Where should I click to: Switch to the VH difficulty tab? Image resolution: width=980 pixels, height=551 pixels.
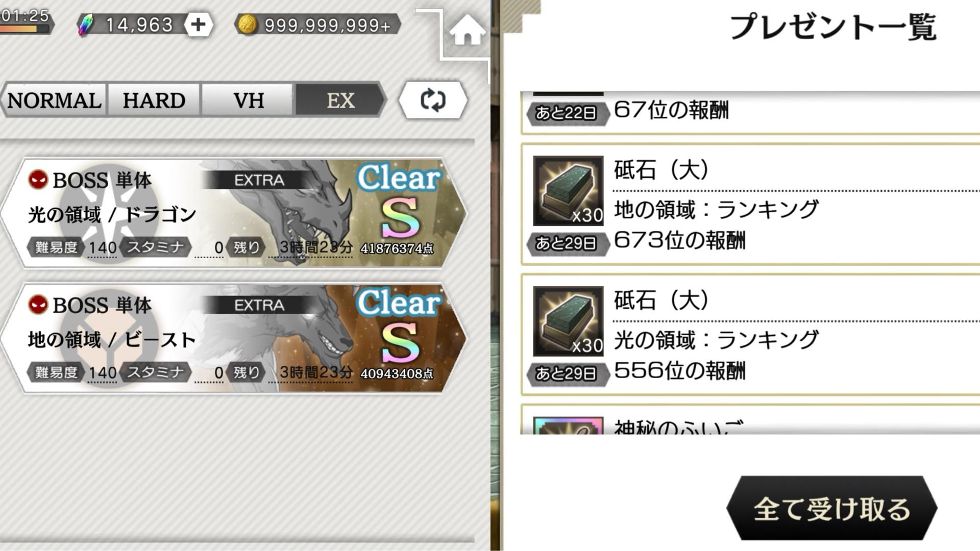[x=248, y=100]
